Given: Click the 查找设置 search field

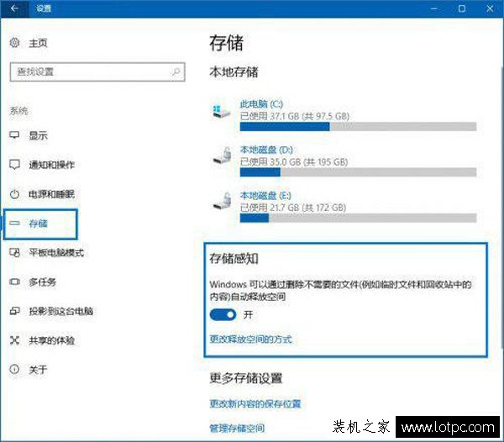Looking at the screenshot, I should pyautogui.click(x=97, y=71).
